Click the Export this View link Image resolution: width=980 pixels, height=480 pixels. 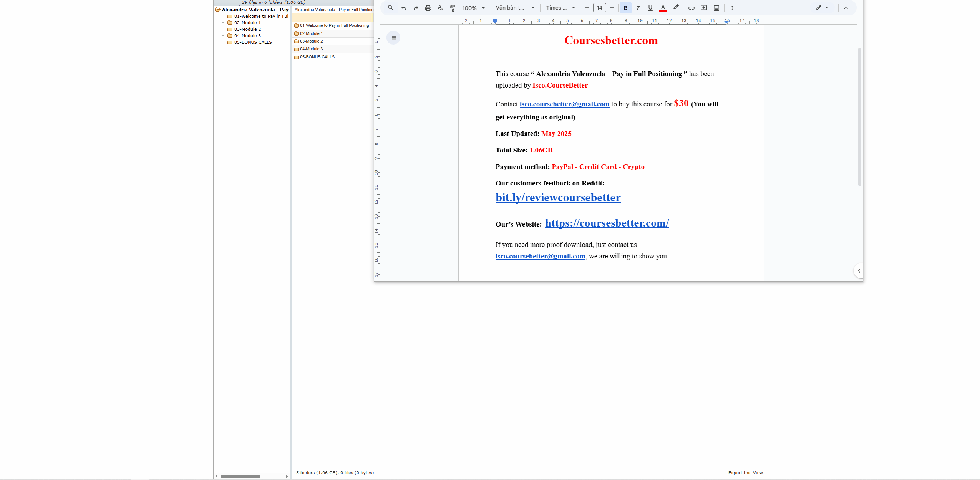(745, 473)
